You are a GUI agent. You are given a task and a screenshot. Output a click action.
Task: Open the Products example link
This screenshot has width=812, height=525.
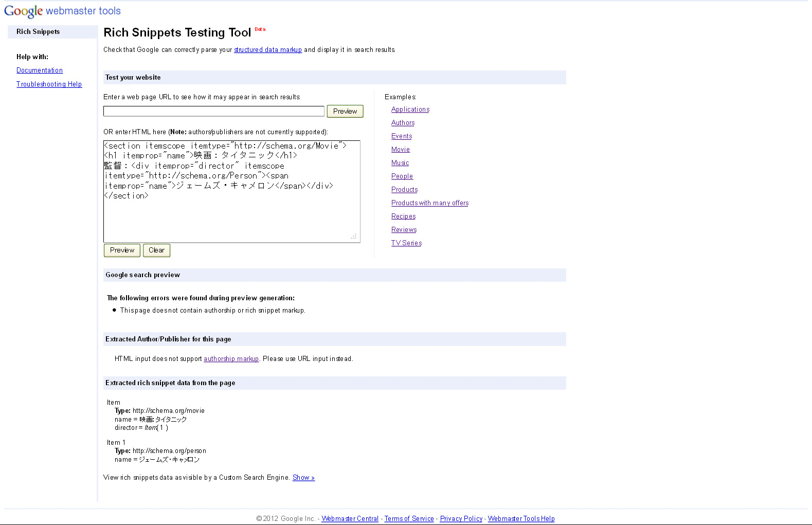404,190
